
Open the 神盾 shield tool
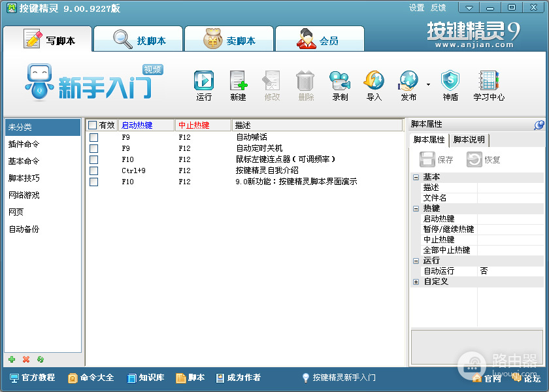(x=450, y=86)
